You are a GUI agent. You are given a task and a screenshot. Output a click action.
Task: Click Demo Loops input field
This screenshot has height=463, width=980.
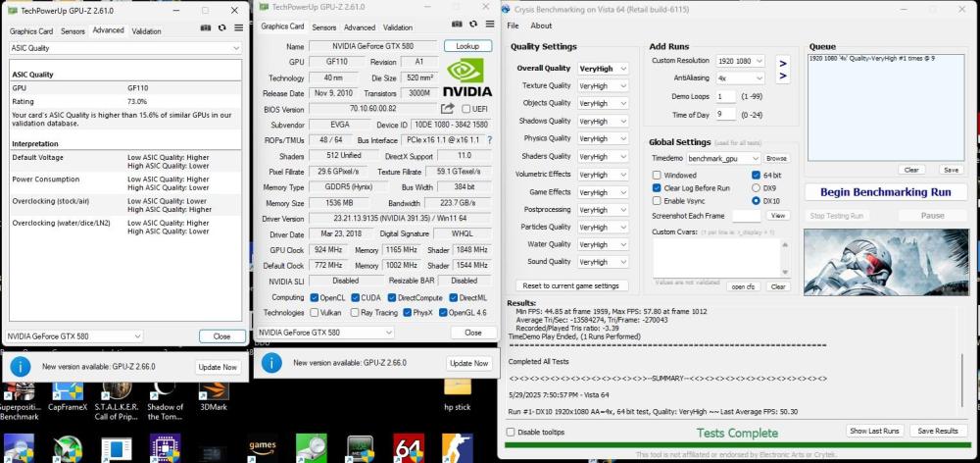pyautogui.click(x=726, y=97)
